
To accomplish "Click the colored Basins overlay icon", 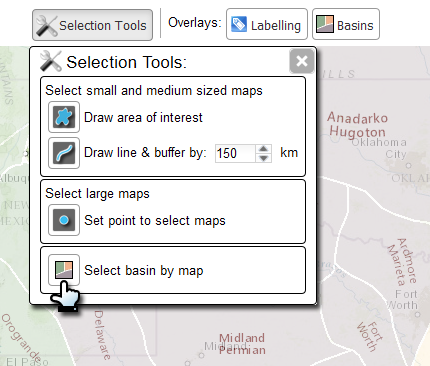I will tap(325, 24).
